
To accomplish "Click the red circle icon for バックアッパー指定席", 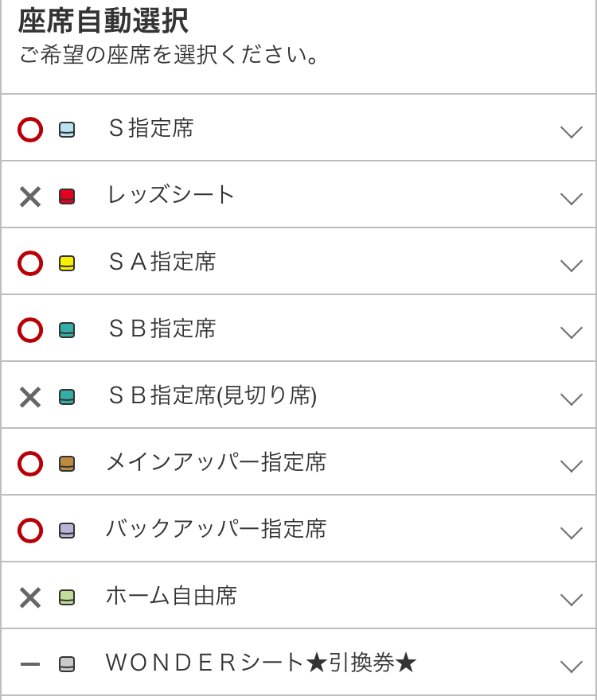I will pos(30,531).
